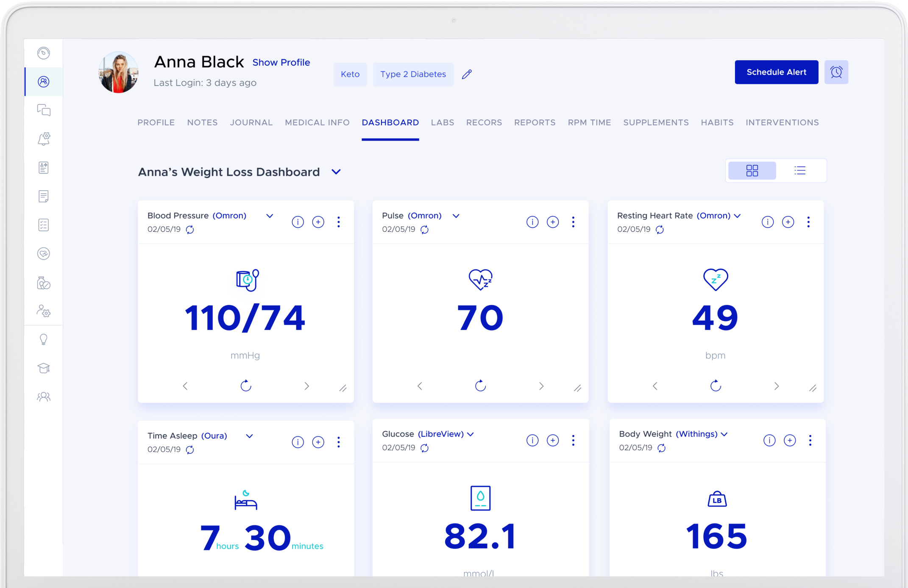This screenshot has width=908, height=588.
Task: Open Resting Heart Rate three-dot menu
Action: pos(808,222)
